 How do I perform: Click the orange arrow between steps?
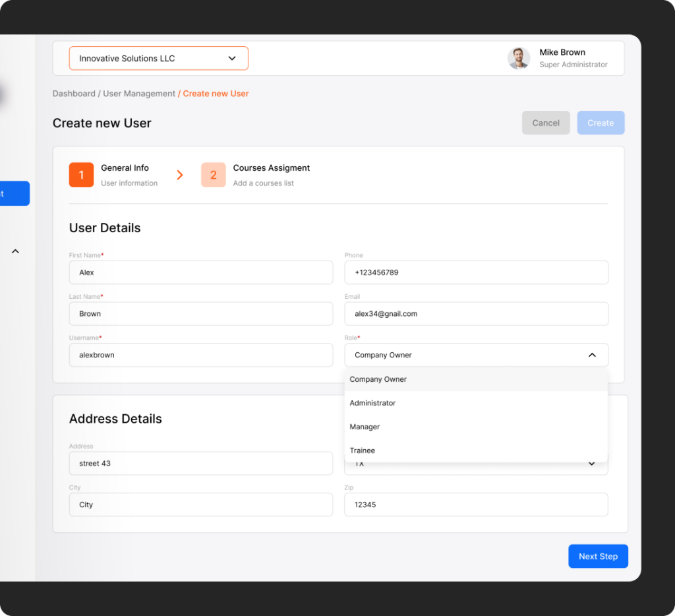click(180, 175)
